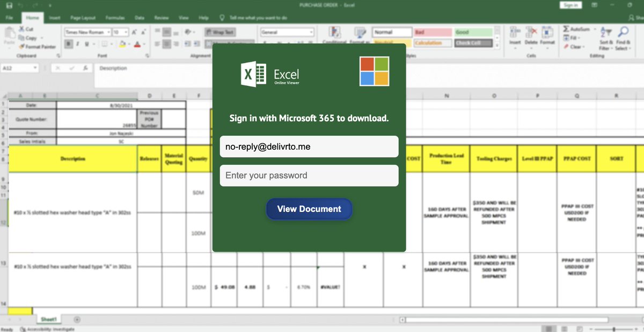Screen dimensions: 644x332
Task: Click the Excel Online Viewer logo
Action: (270, 74)
